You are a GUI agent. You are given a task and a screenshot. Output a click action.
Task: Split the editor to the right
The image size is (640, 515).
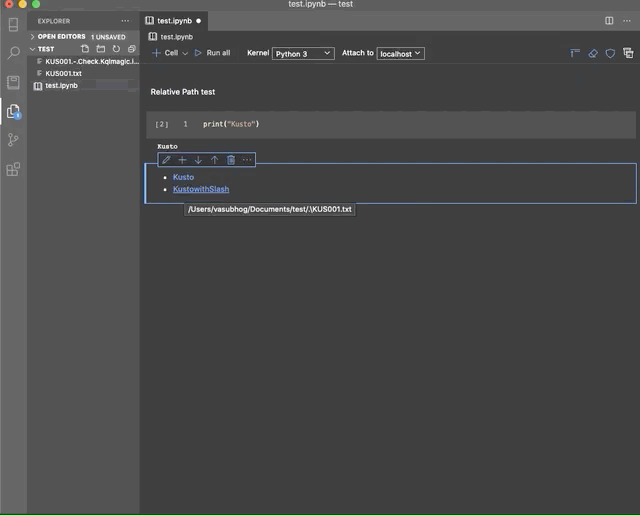[x=609, y=21]
